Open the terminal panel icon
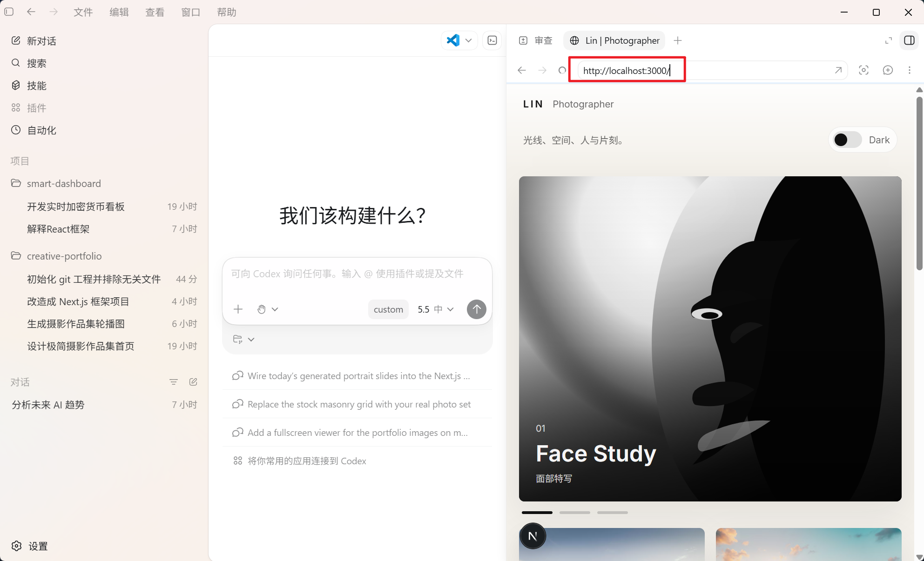Viewport: 924px width, 561px height. 492,40
